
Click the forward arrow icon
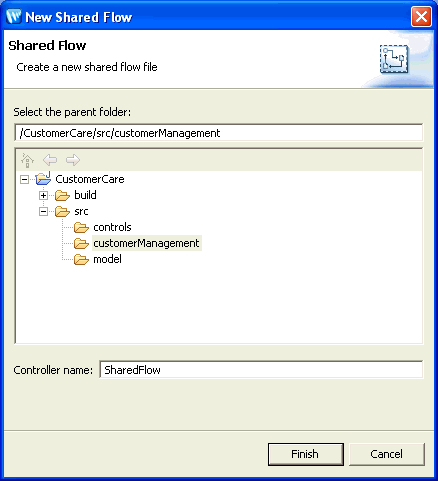tap(73, 160)
